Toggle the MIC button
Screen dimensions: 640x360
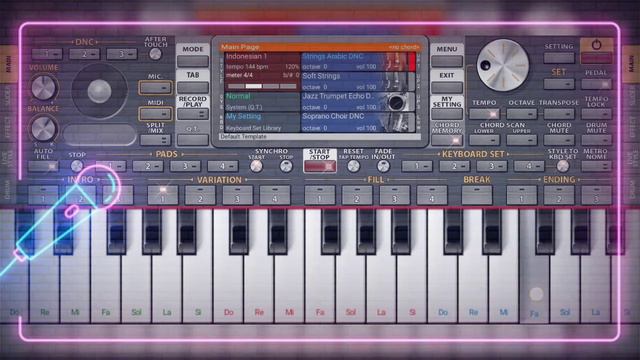click(x=155, y=87)
